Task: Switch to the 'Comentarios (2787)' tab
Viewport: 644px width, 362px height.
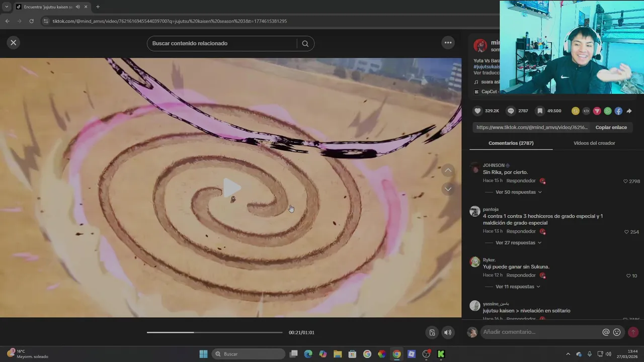Action: 511,143
